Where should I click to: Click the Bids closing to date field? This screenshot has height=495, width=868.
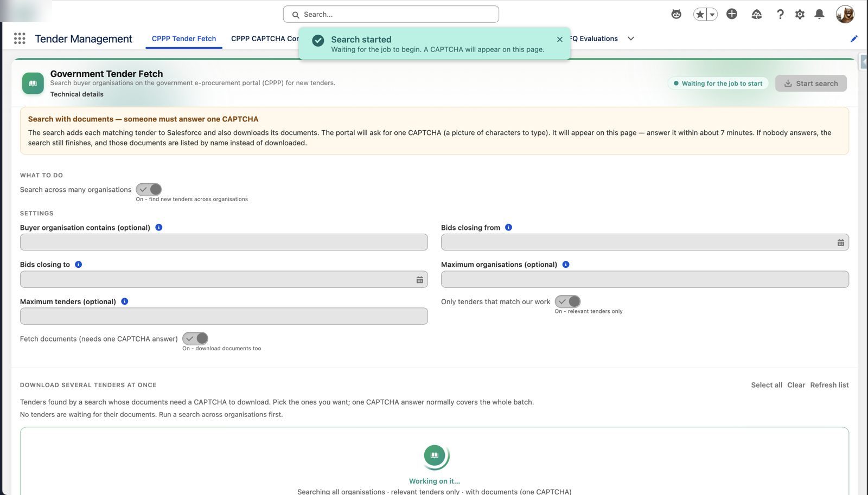pyautogui.click(x=224, y=279)
